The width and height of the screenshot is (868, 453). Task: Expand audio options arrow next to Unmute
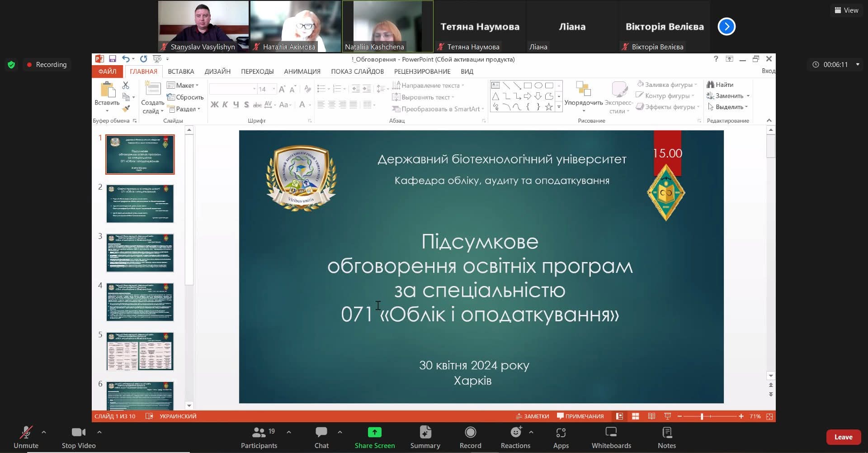click(x=44, y=432)
